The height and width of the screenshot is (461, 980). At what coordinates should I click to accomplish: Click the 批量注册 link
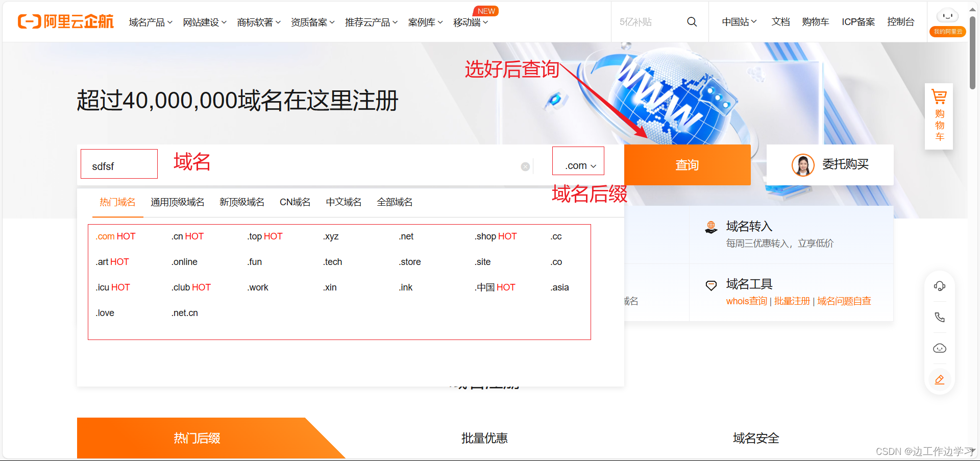[x=792, y=301]
